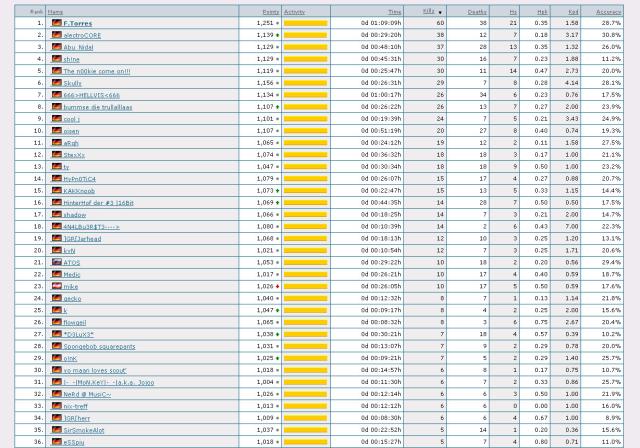
Task: Sort by the Kpd column header
Action: (x=573, y=11)
